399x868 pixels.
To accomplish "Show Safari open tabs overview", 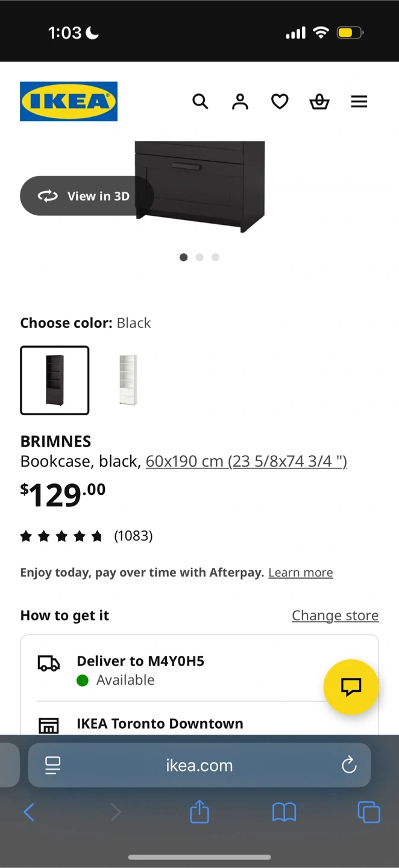I will coord(368,812).
